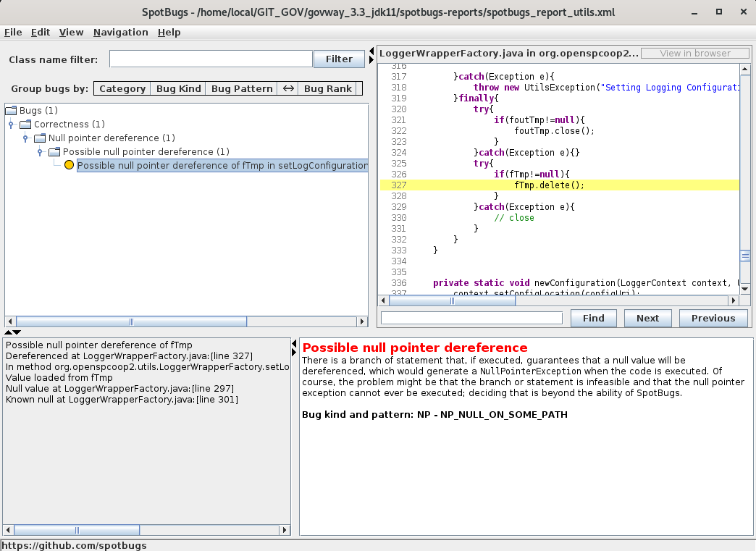756x551 pixels.
Task: Click the Bugs (1) root folder icon
Action: 11,110
